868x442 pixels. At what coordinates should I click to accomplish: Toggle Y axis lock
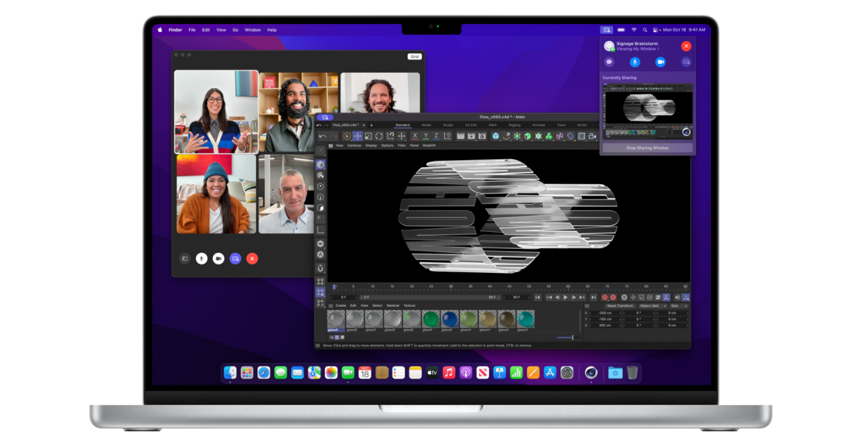coord(426,136)
